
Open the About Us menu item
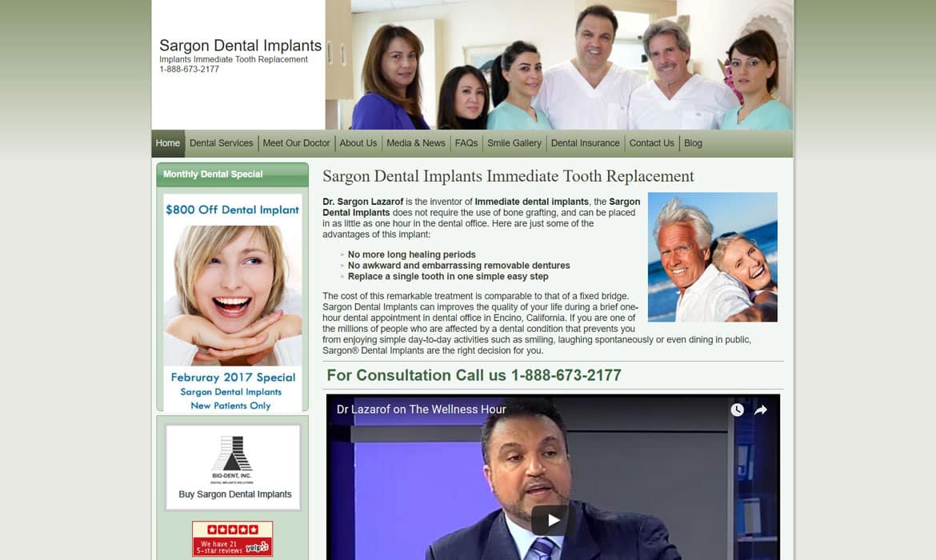click(358, 143)
